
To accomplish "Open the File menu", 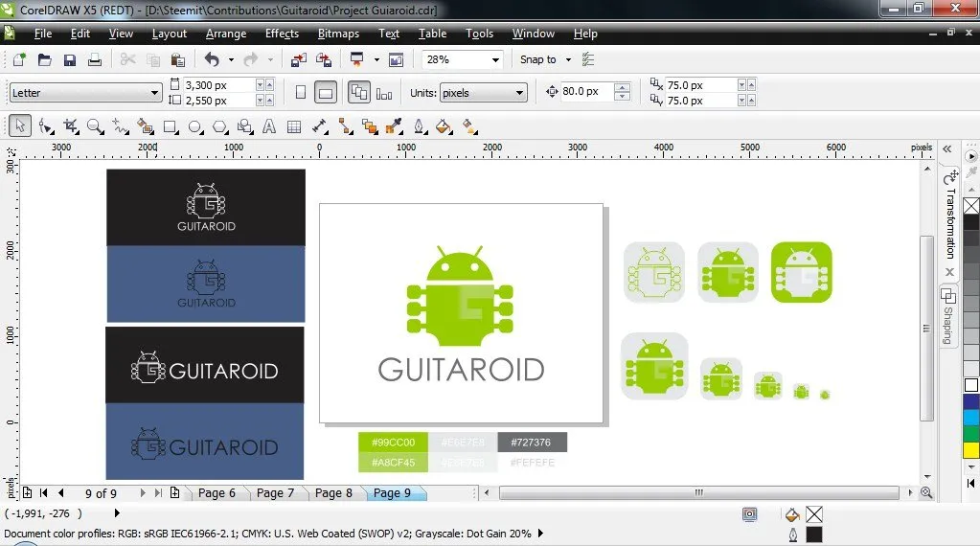I will click(42, 34).
